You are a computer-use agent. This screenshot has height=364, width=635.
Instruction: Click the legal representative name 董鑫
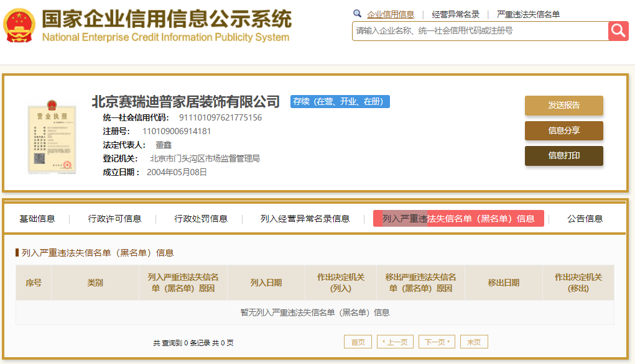(x=164, y=145)
